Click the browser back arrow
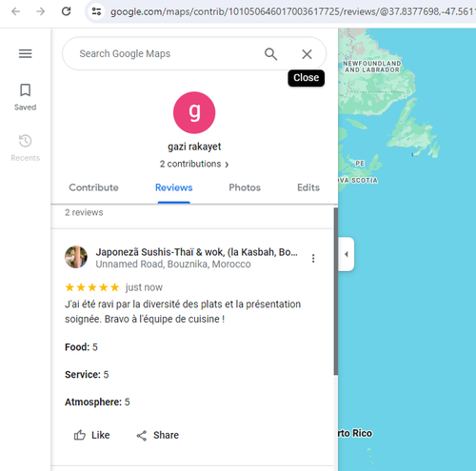 tap(15, 11)
